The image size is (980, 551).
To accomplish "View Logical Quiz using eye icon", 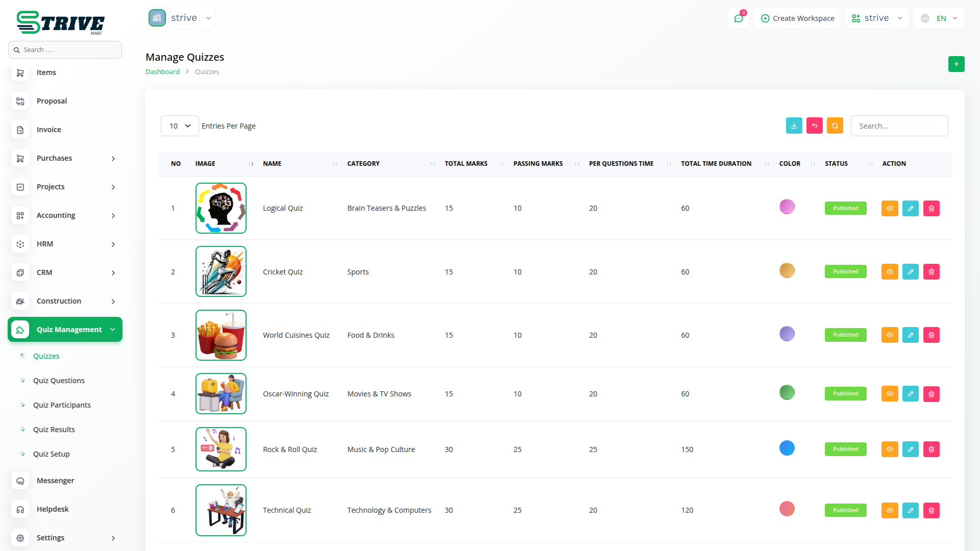I will [889, 208].
